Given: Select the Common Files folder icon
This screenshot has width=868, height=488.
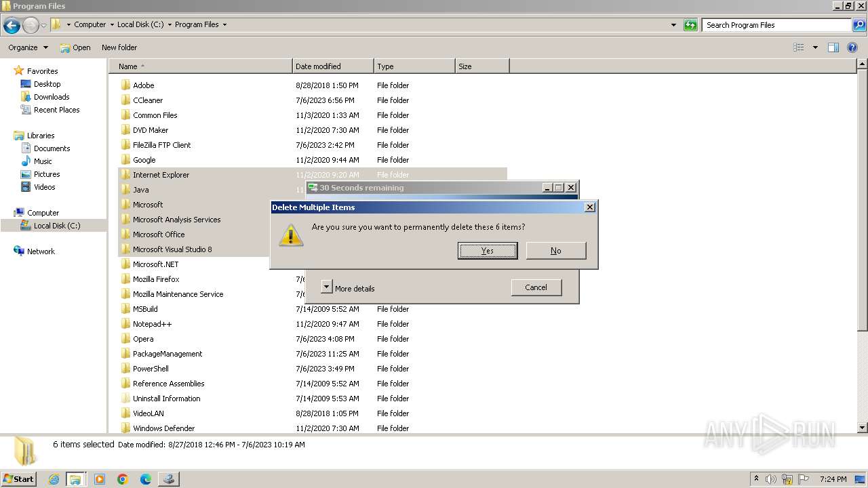Looking at the screenshot, I should [125, 115].
